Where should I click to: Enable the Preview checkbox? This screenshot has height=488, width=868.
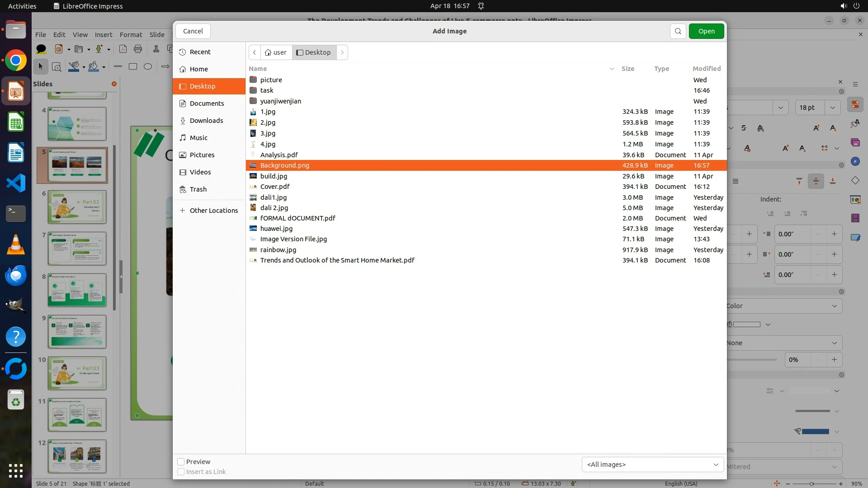pyautogui.click(x=181, y=462)
